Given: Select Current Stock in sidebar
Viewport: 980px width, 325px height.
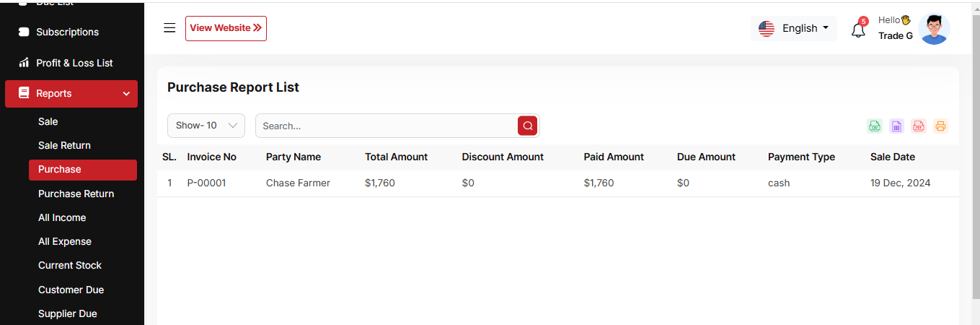Looking at the screenshot, I should coord(70,265).
